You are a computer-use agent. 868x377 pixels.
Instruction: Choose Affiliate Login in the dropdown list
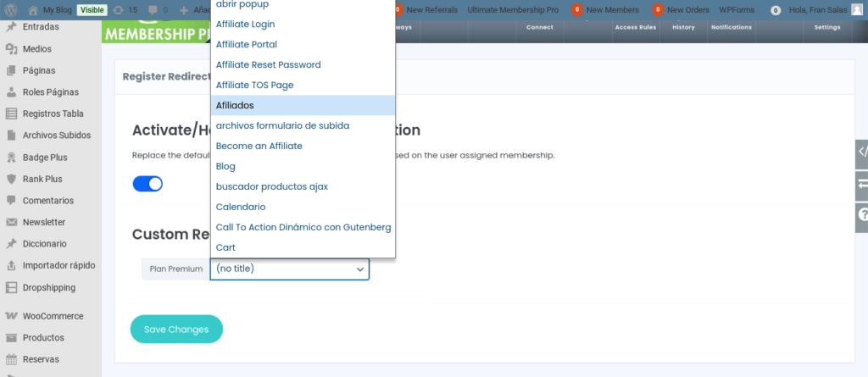pyautogui.click(x=303, y=25)
